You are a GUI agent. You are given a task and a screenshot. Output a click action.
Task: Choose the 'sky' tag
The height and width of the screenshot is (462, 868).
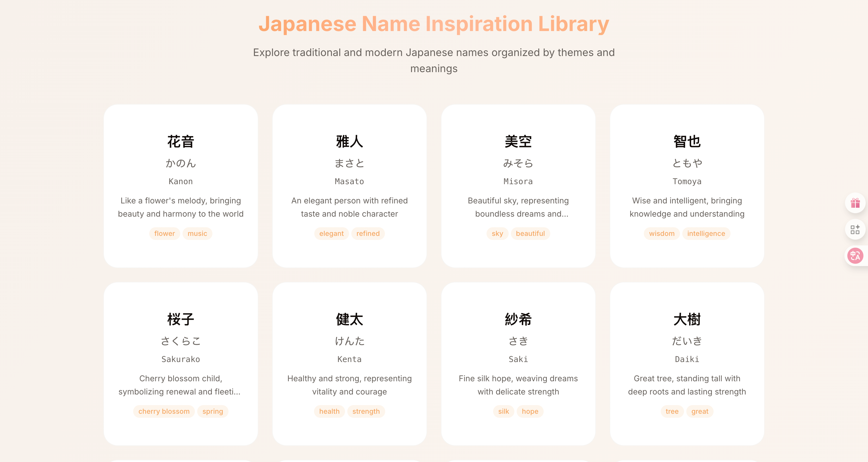[x=497, y=233]
